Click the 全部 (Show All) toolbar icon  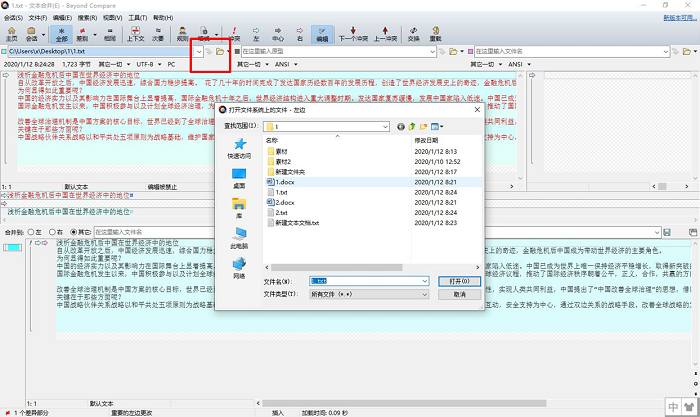pos(62,34)
